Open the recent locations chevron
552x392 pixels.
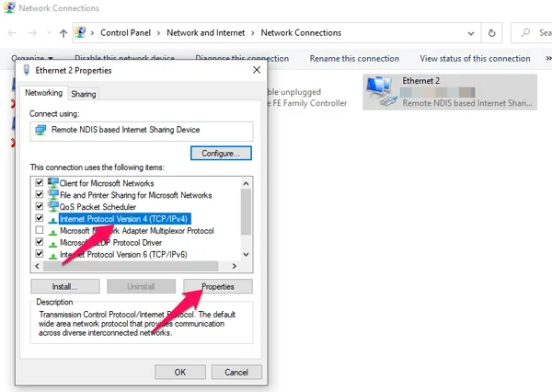click(49, 33)
